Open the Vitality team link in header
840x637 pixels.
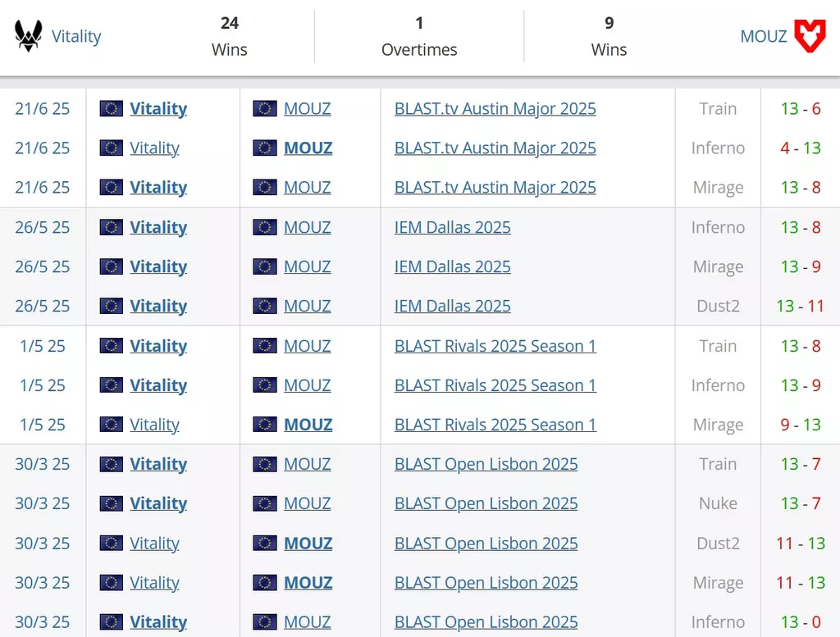coord(76,36)
